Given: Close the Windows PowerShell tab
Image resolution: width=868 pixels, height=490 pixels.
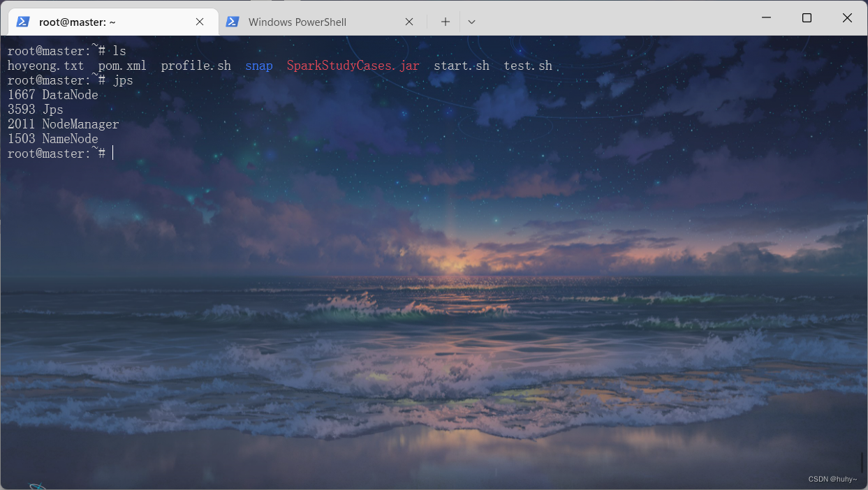Looking at the screenshot, I should click(x=409, y=22).
